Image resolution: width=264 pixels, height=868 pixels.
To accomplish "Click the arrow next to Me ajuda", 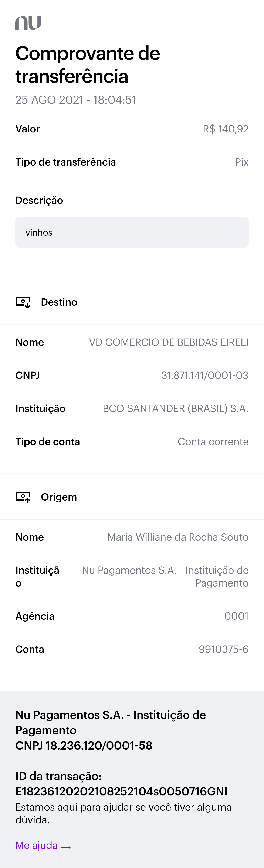I will point(66,846).
